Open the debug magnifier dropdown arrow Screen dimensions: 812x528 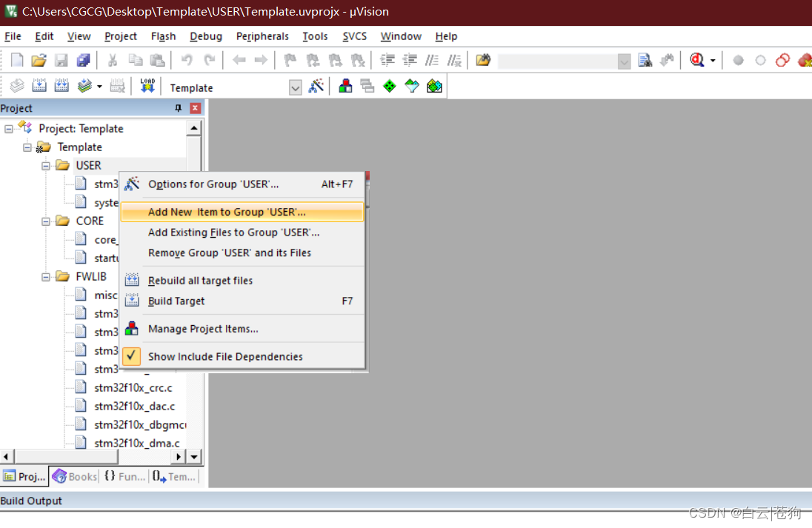pos(713,61)
